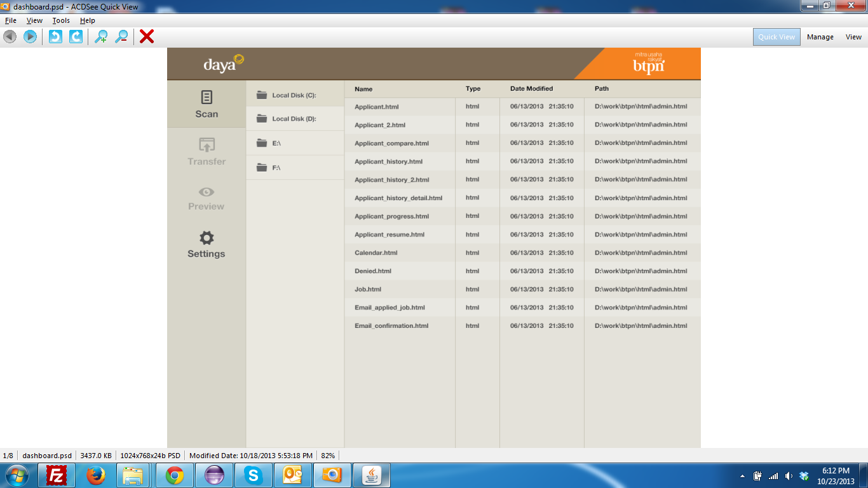Select the Calendar.html file name
This screenshot has height=488, width=868.
coord(376,253)
